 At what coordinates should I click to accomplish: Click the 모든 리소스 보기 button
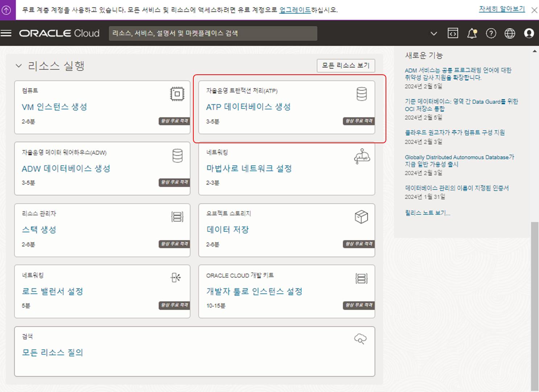(x=346, y=66)
